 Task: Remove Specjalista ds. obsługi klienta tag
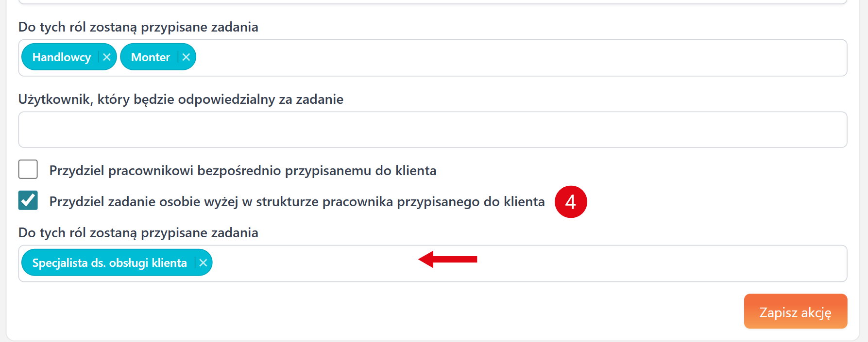coord(203,263)
